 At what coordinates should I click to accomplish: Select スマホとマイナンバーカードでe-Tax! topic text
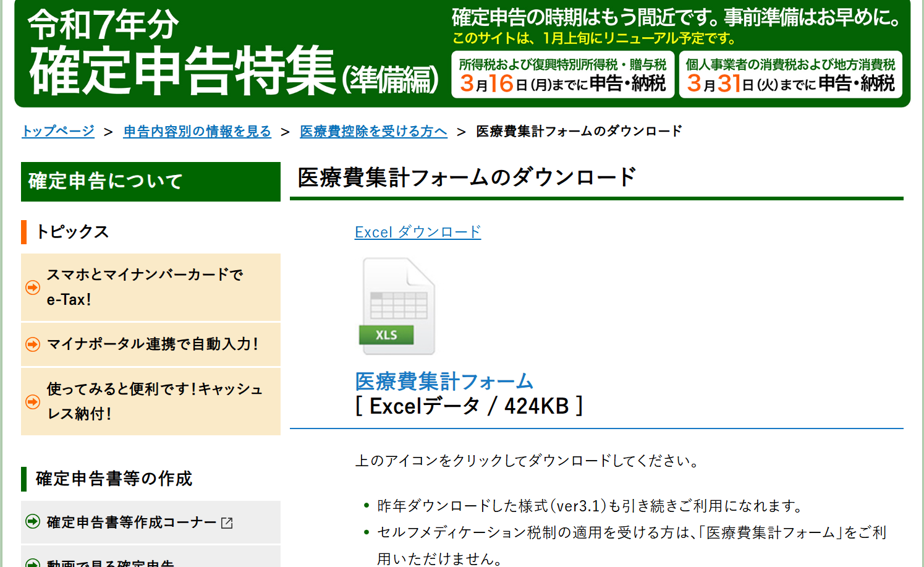145,287
